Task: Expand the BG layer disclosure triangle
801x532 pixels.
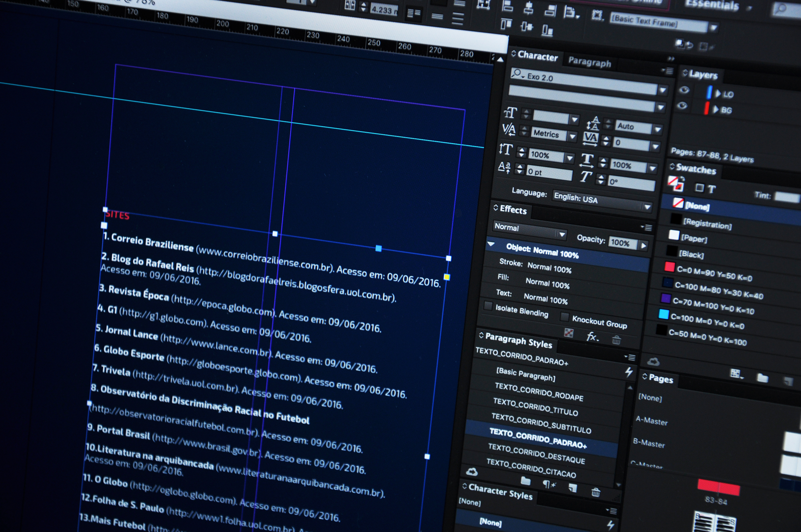Action: pos(715,109)
